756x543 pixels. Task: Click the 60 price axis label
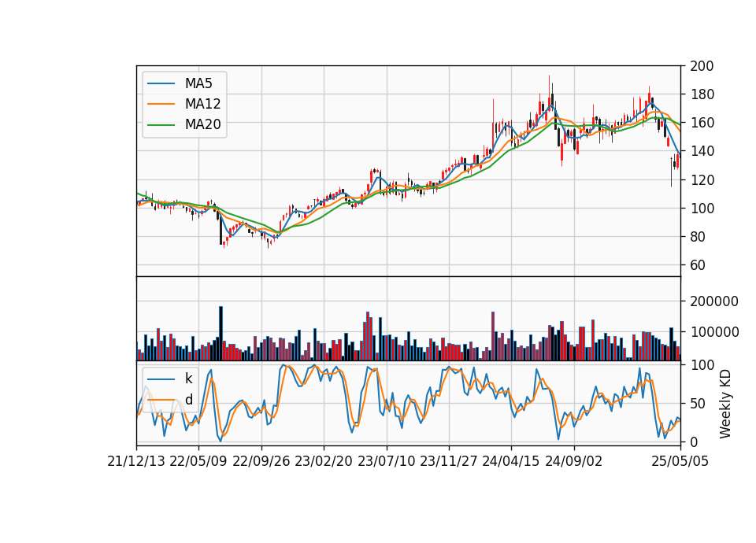click(x=698, y=265)
